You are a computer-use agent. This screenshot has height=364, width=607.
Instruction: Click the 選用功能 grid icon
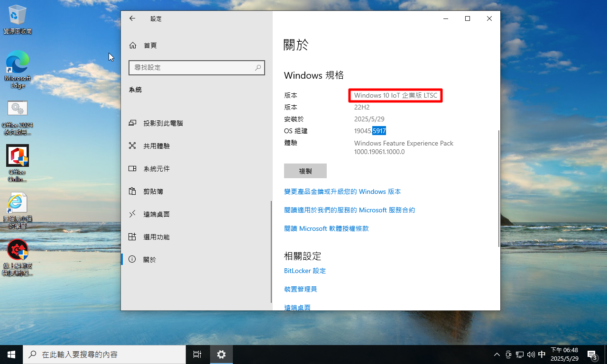click(x=133, y=237)
